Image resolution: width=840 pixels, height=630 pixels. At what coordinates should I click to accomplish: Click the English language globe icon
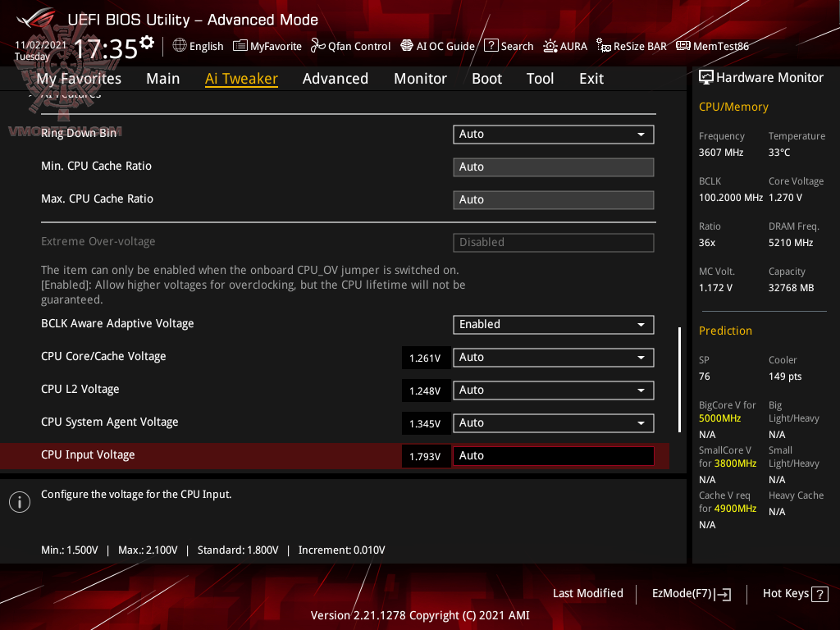[x=180, y=46]
